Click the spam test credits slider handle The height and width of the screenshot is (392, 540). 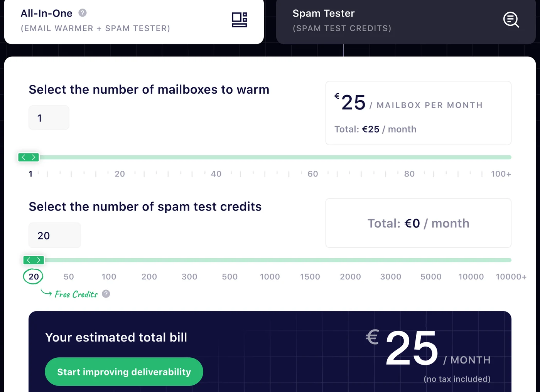[34, 260]
